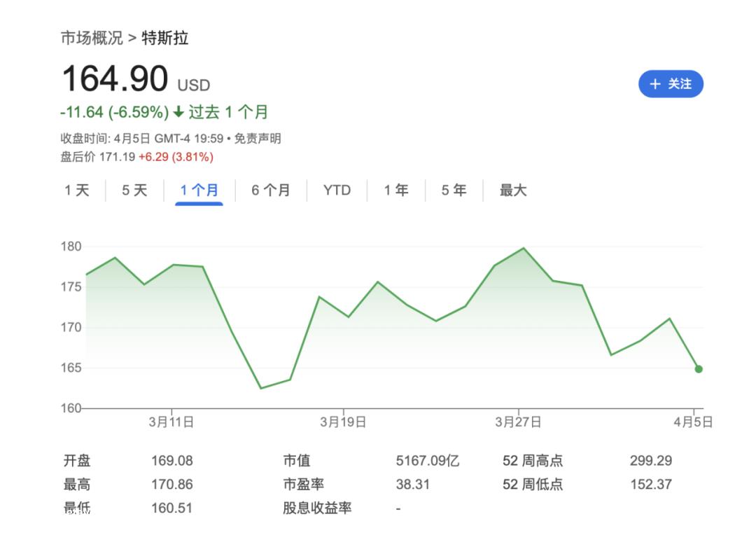Select the 1 天 time range tab
This screenshot has width=756, height=533.
pos(77,190)
